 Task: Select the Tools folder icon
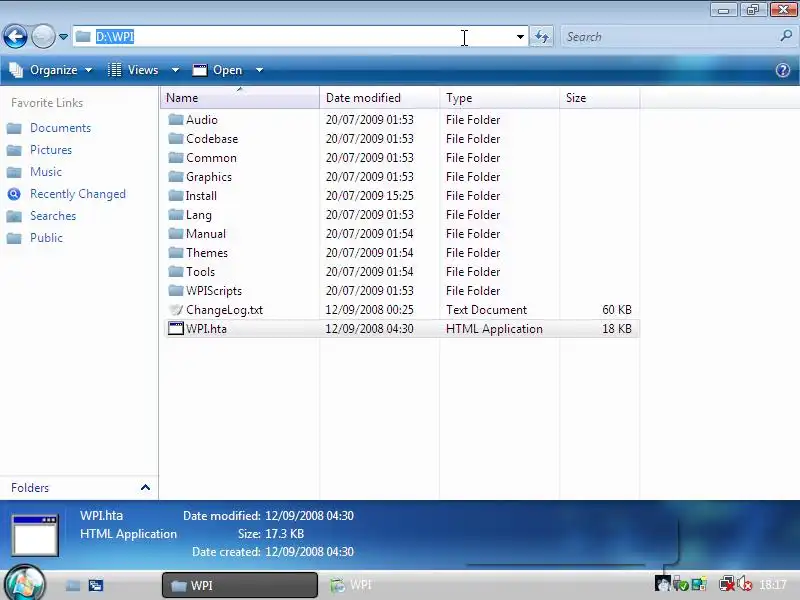(176, 271)
